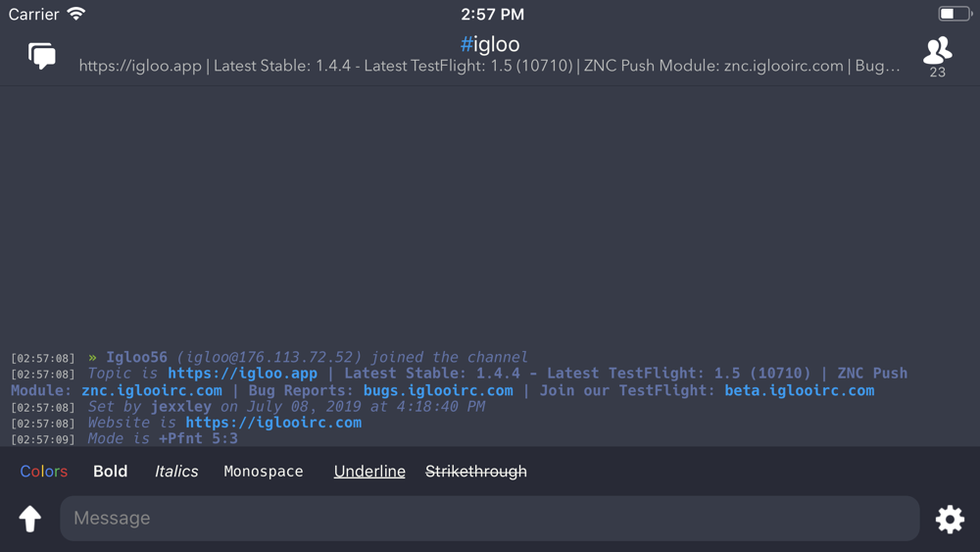Open the channel members list icon
Screen dimensions: 980x552
(x=938, y=50)
